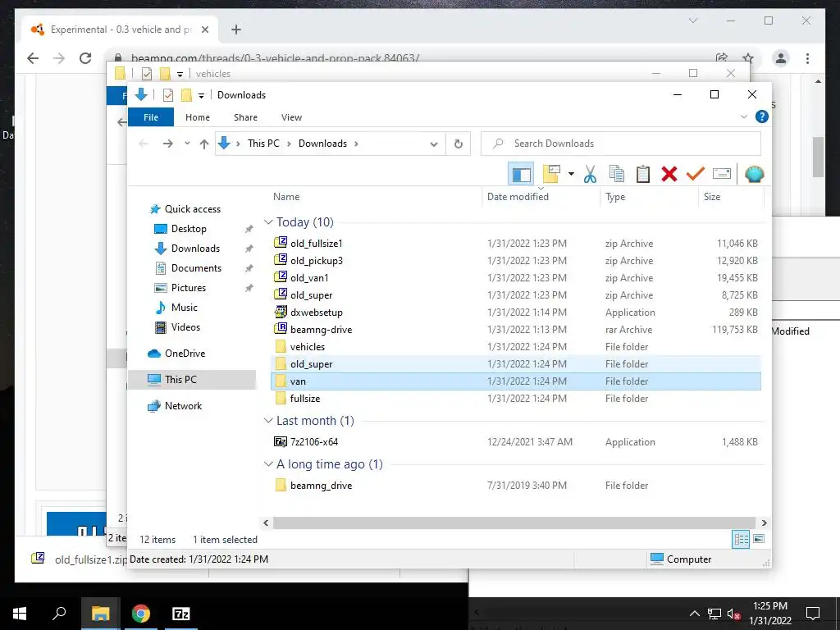Image resolution: width=840 pixels, height=630 pixels.
Task: Click the red X Delete icon
Action: point(669,174)
